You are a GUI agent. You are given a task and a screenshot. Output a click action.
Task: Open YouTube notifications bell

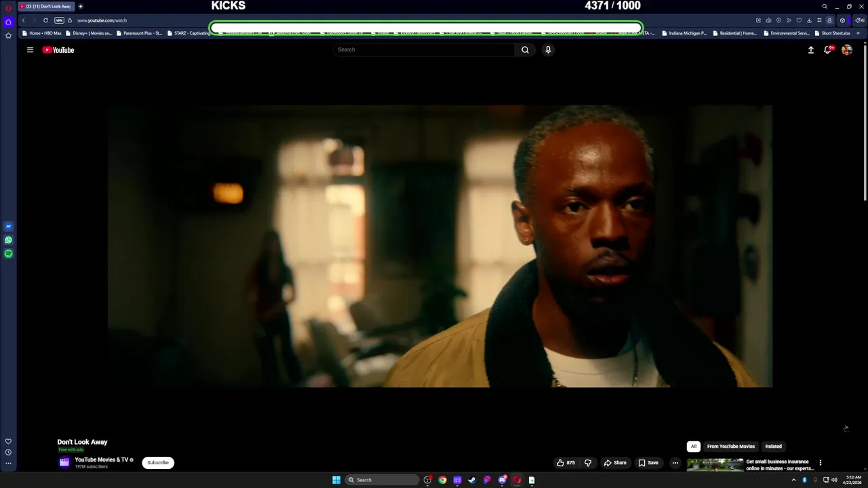tap(827, 49)
